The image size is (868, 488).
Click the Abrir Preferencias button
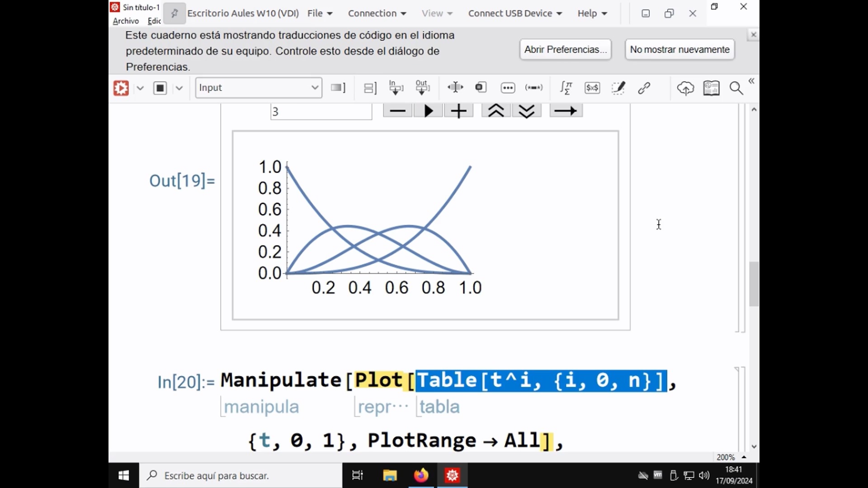(565, 49)
